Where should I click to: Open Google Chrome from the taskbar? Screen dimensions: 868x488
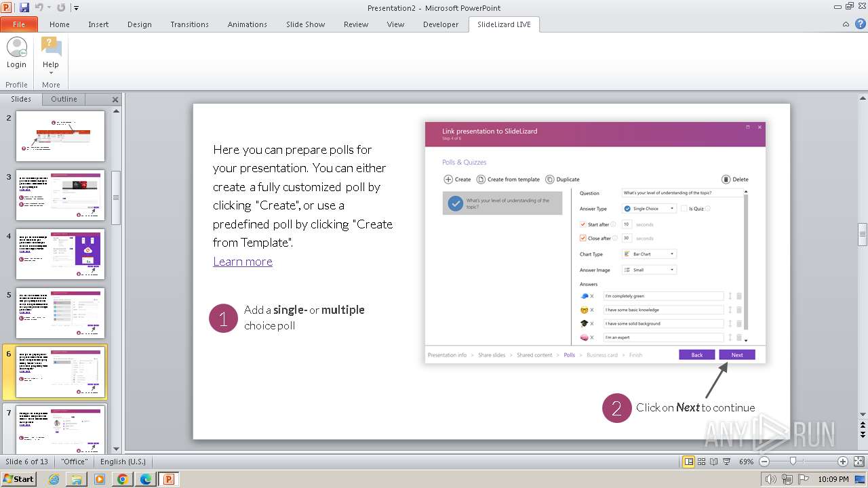pyautogui.click(x=123, y=479)
